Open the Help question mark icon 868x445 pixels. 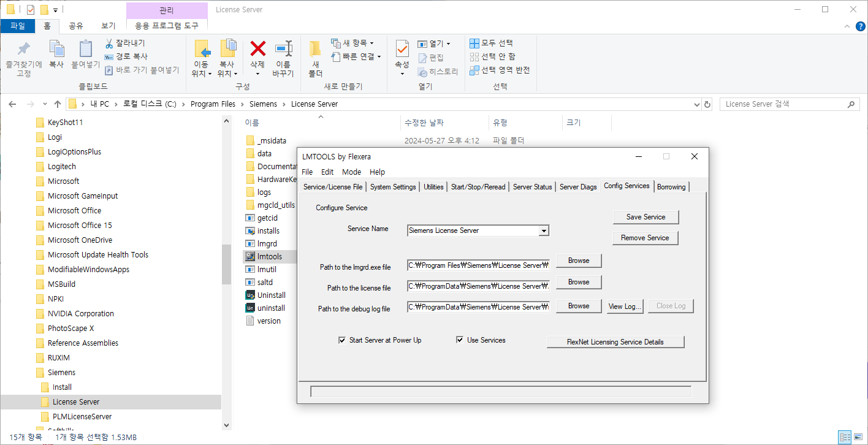pyautogui.click(x=861, y=27)
